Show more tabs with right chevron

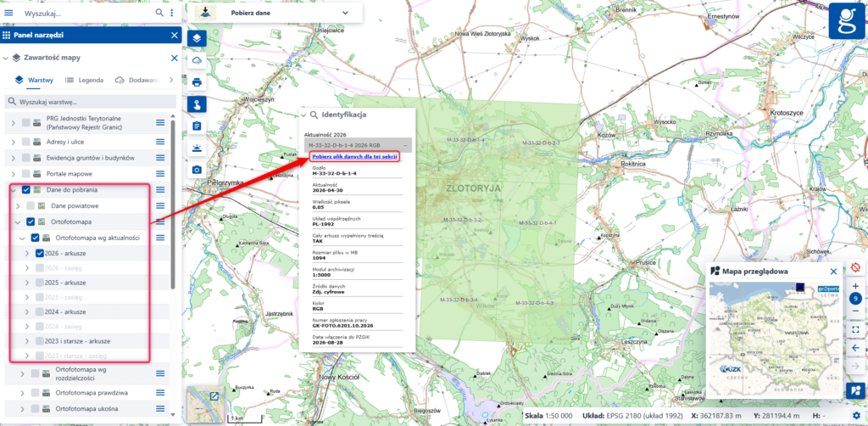coord(171,80)
